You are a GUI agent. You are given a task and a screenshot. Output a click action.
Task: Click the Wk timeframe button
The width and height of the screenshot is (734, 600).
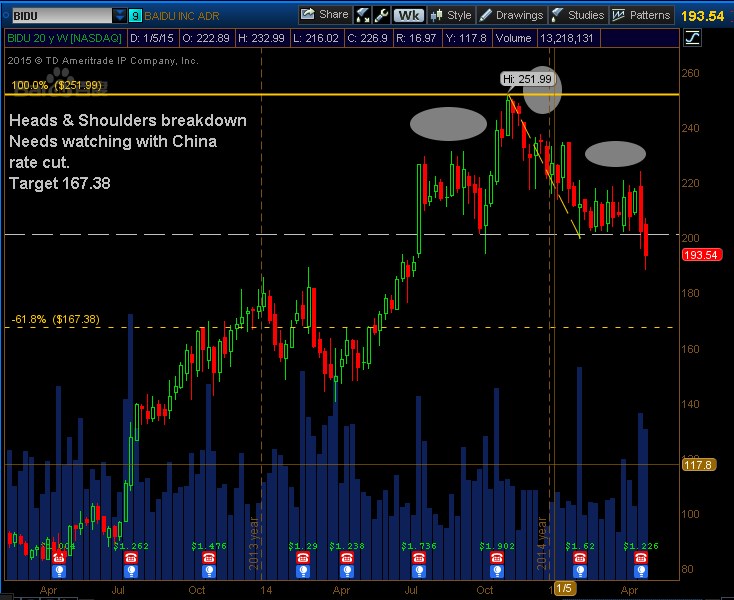(x=409, y=15)
